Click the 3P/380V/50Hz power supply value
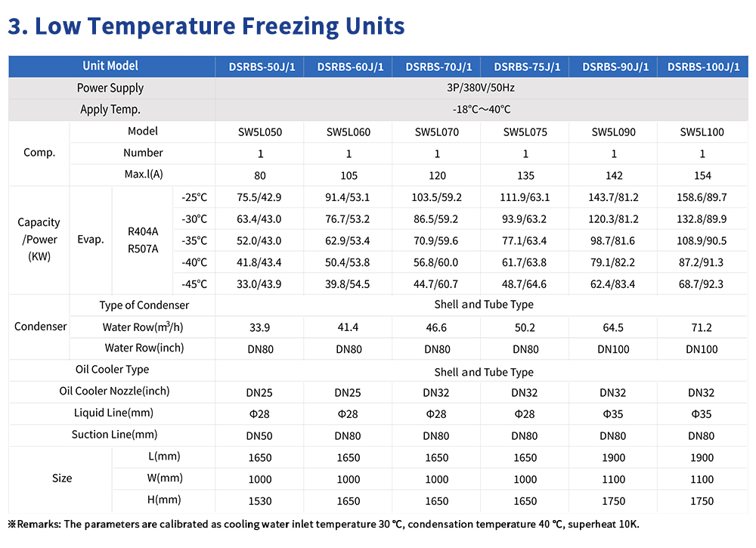 coord(481,88)
